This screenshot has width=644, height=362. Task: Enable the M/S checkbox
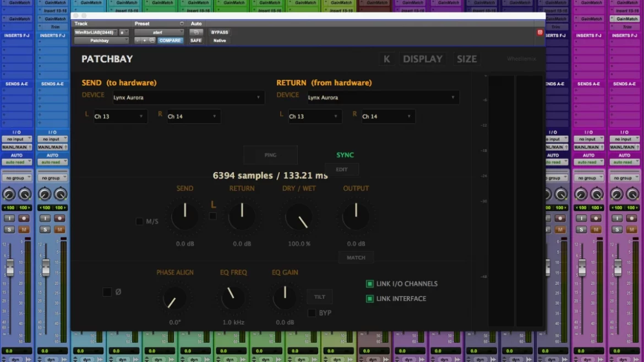[139, 222]
